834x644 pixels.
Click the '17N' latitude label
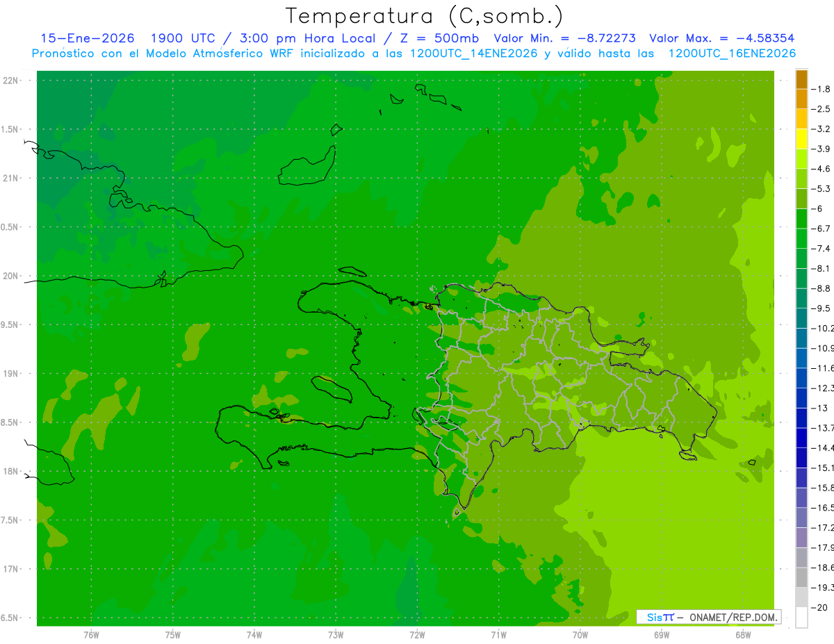click(12, 569)
